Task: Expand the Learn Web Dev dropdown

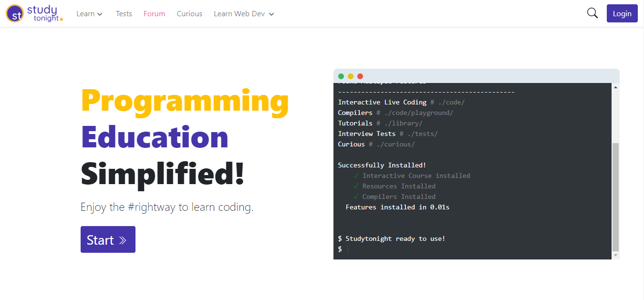Action: click(244, 14)
